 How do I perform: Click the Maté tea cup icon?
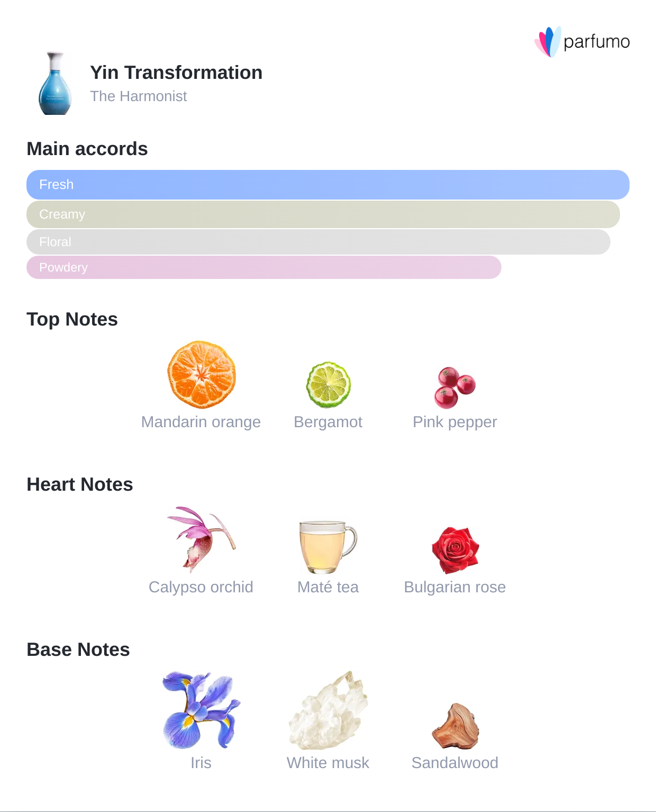point(328,547)
